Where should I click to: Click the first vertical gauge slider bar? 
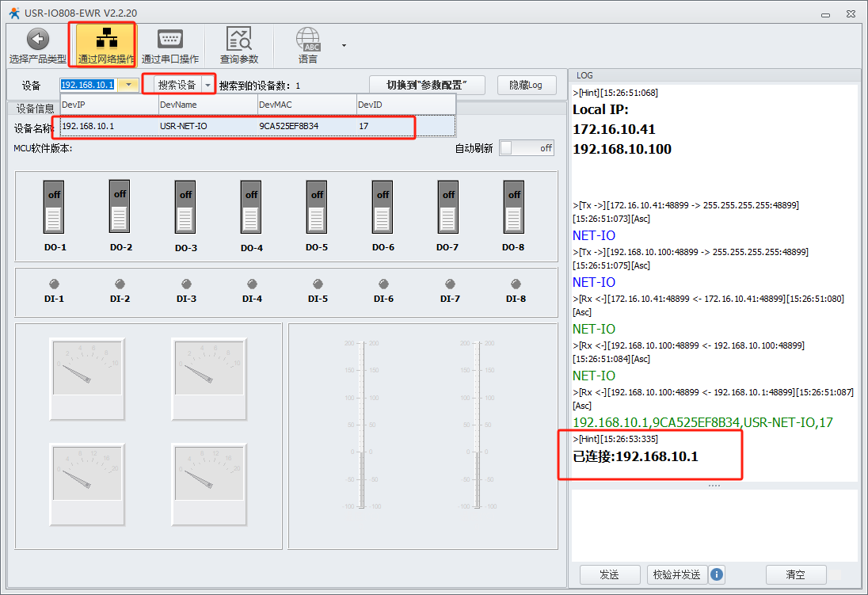click(362, 424)
